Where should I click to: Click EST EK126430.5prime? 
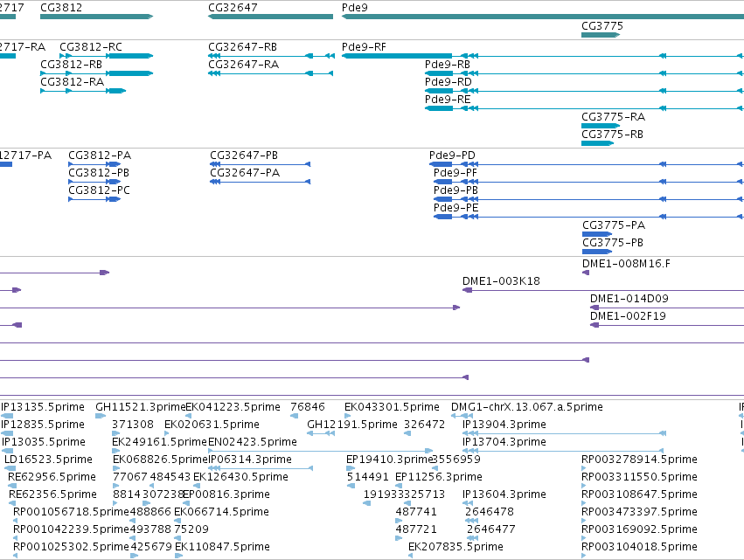[x=240, y=477]
